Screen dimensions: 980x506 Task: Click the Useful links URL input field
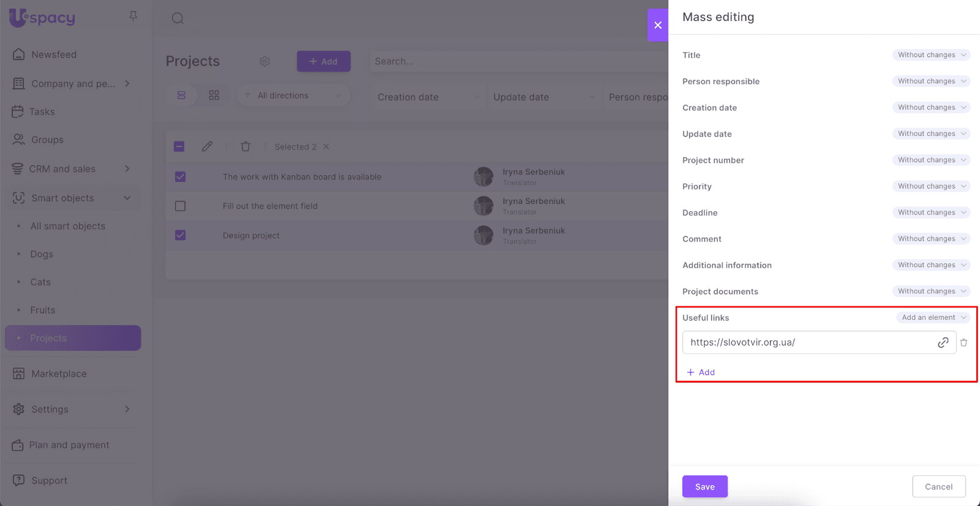pyautogui.click(x=809, y=342)
